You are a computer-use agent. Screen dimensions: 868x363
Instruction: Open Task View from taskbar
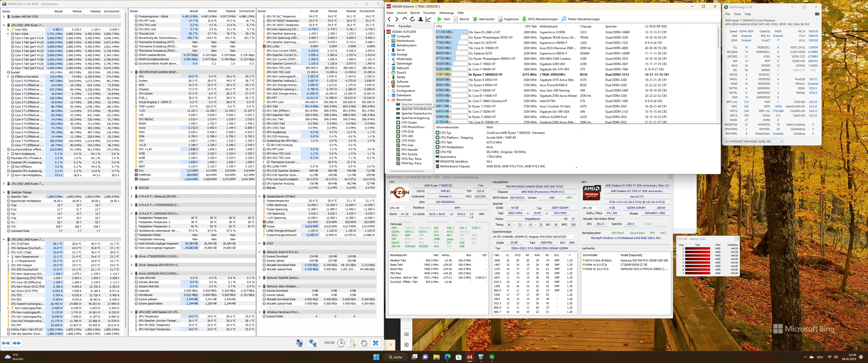415,357
